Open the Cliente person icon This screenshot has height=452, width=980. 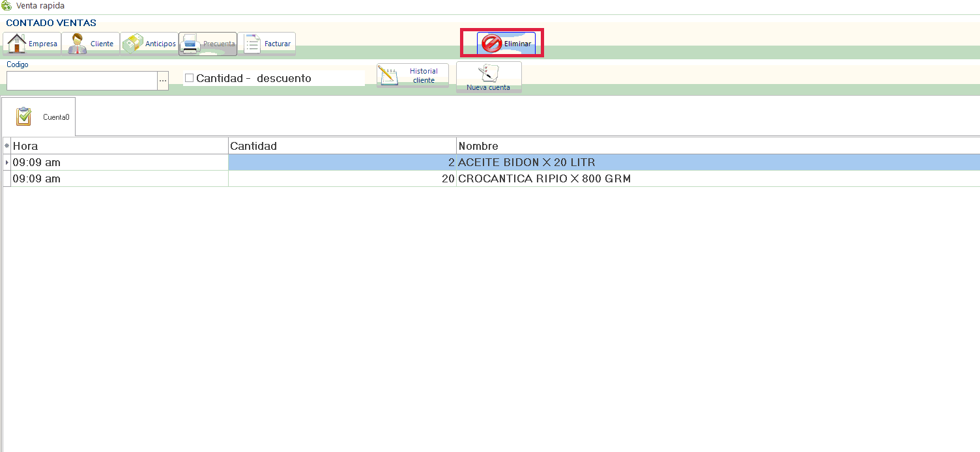tap(78, 44)
